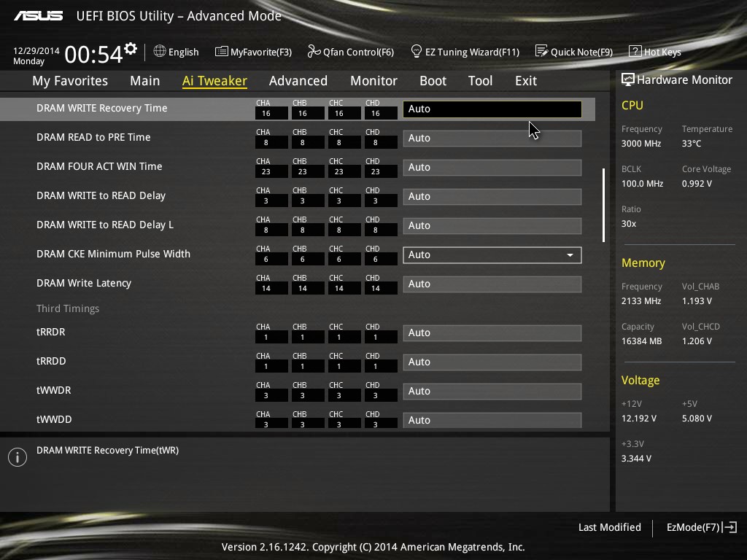Click the +12V 12.192 V reading
Screen dimensions: 747x560
click(638, 418)
